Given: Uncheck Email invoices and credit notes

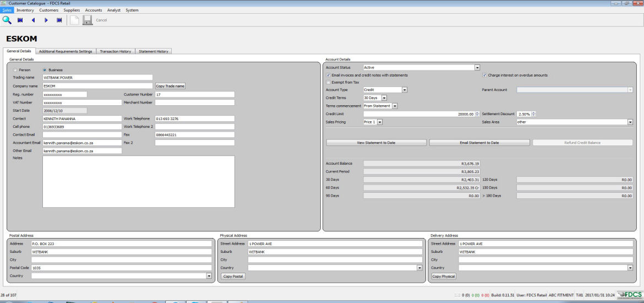Looking at the screenshot, I should click(329, 75).
